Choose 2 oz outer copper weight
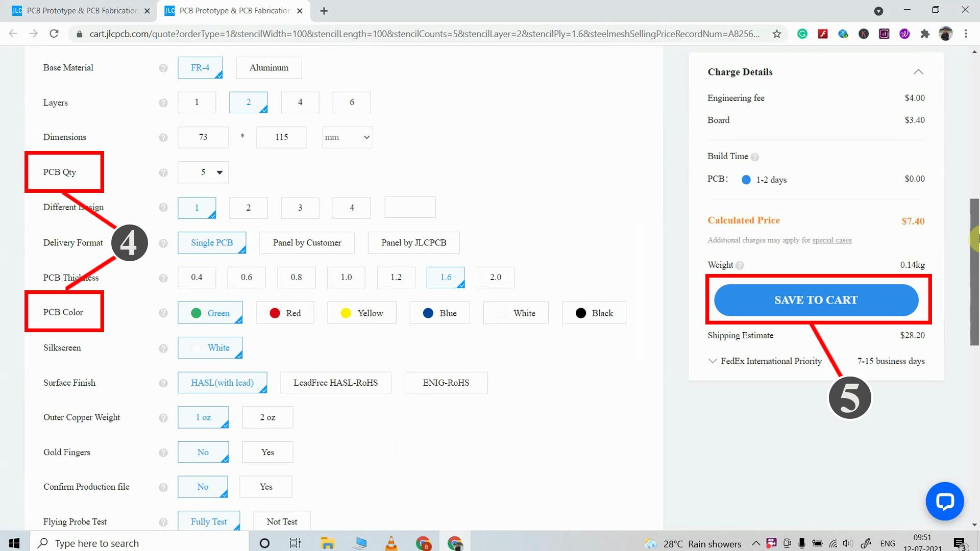Image resolution: width=980 pixels, height=551 pixels. pos(267,417)
